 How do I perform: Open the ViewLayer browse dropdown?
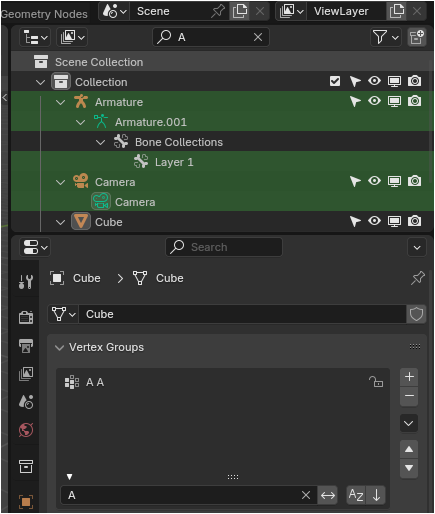[291, 11]
